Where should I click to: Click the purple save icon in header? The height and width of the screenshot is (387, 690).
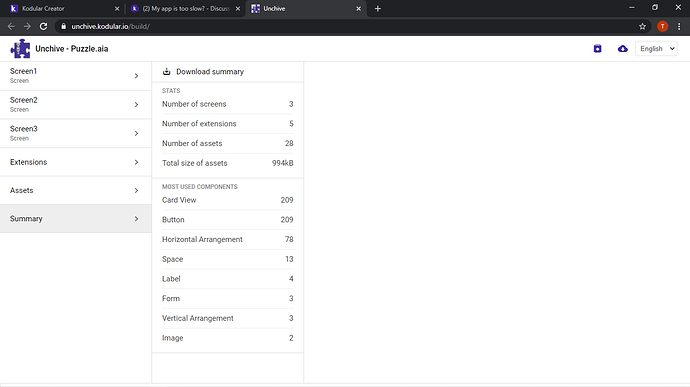coord(597,48)
